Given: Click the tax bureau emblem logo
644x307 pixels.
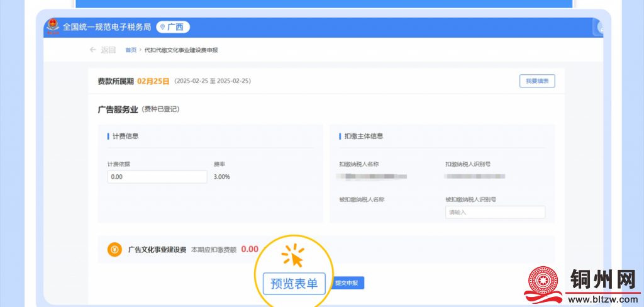Looking at the screenshot, I should pyautogui.click(x=53, y=27).
